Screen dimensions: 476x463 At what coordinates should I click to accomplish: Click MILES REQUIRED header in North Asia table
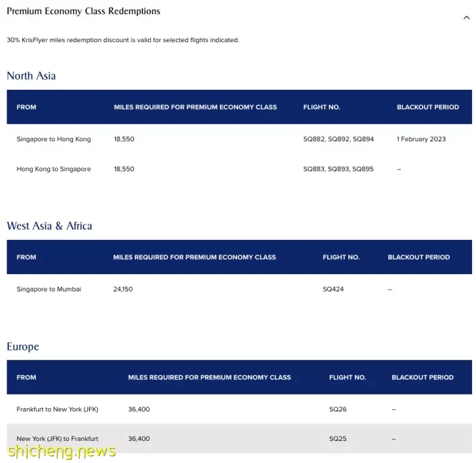coord(195,107)
